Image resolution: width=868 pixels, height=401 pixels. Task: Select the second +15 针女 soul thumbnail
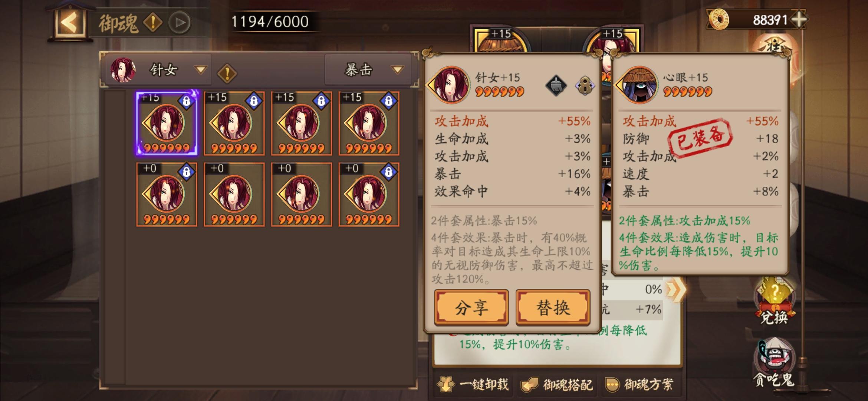(x=234, y=123)
